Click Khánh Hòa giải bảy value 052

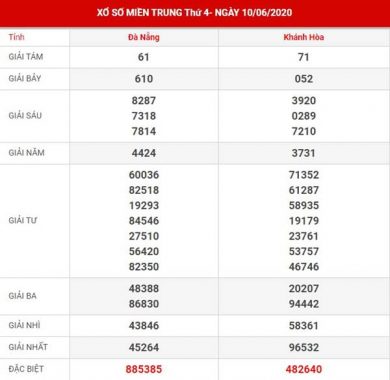[304, 79]
